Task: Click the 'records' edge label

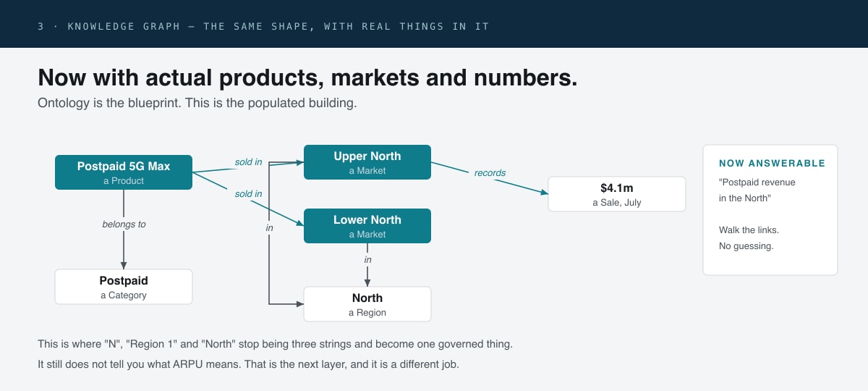Action: [x=490, y=173]
